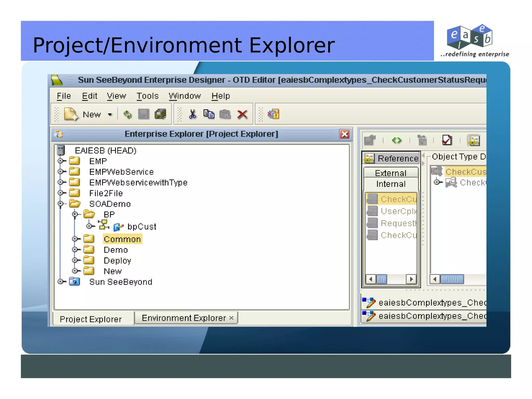This screenshot has width=532, height=399.
Task: Switch to Project Explorer tab
Action: [x=91, y=319]
